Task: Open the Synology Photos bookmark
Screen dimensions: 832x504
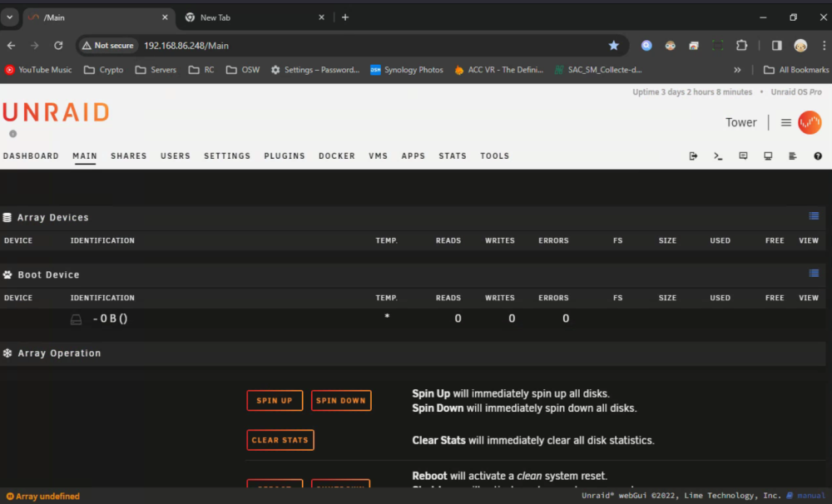Action: (x=407, y=70)
